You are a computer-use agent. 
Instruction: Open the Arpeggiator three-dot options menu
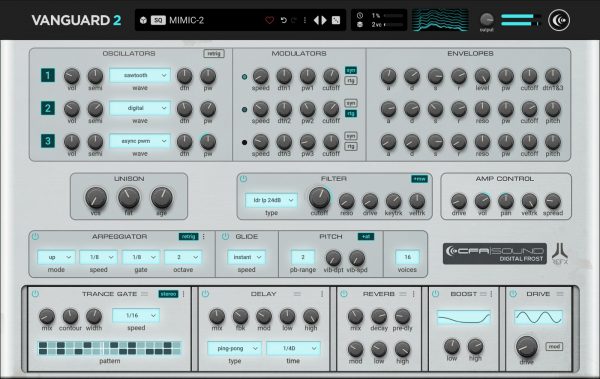tap(204, 237)
